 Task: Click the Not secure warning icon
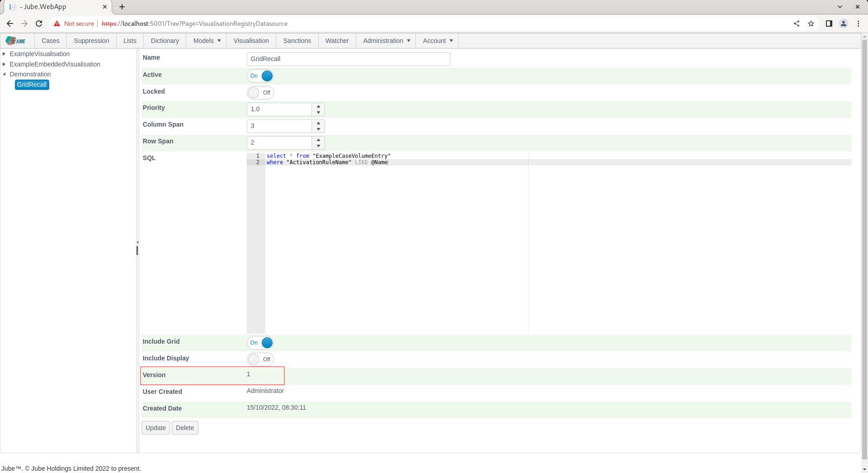point(57,24)
